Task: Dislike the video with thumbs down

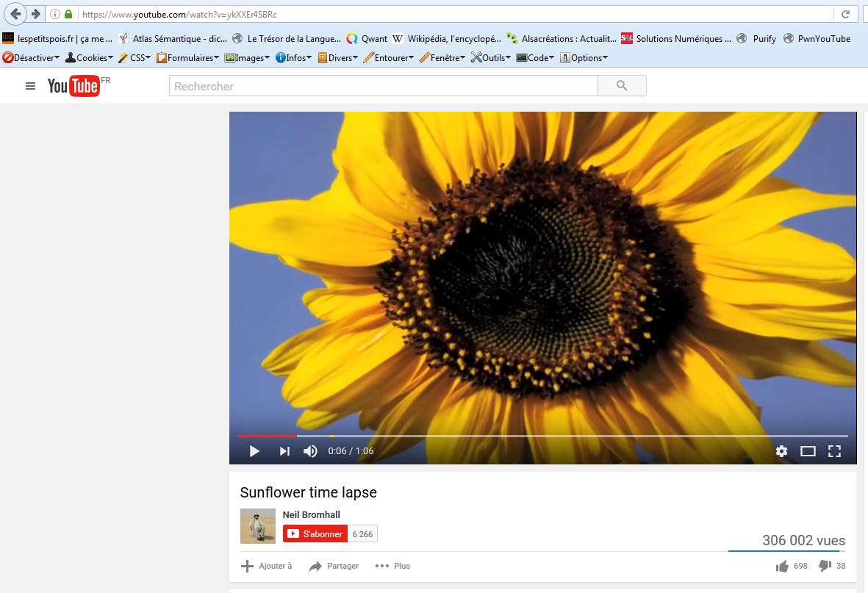Action: [825, 566]
